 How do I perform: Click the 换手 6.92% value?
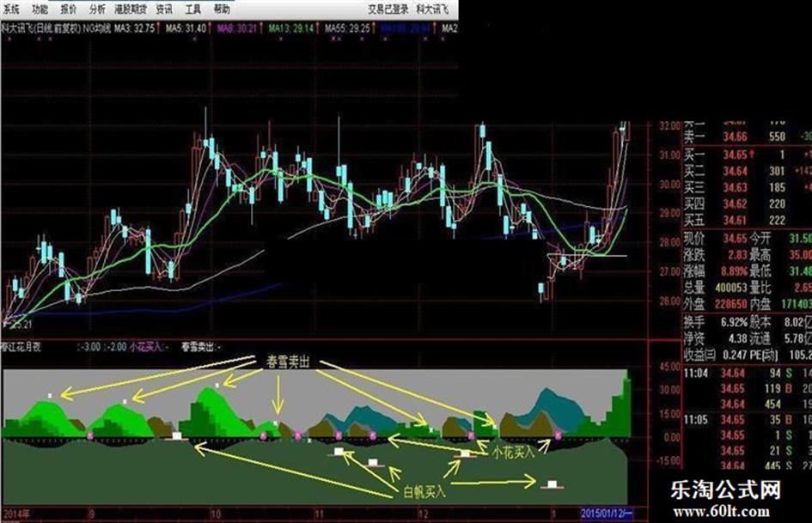[735, 322]
